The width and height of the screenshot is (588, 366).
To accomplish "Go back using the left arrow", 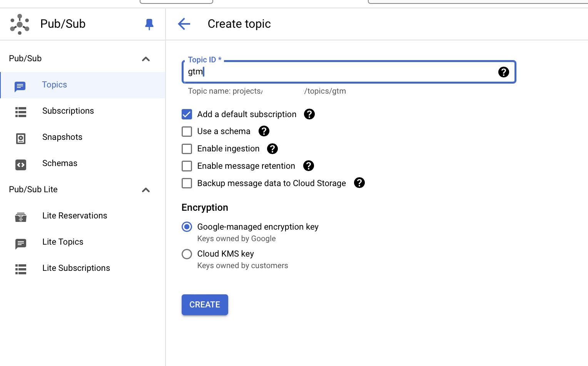I will point(184,24).
